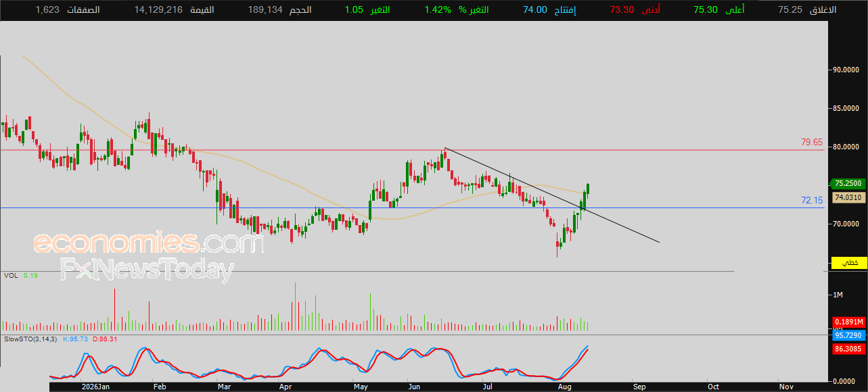
Task: Click the Aug label on time axis
Action: click(x=564, y=387)
